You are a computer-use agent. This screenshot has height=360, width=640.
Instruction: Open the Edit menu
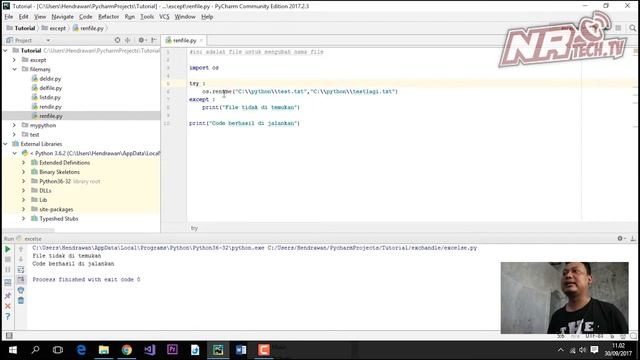tap(24, 17)
